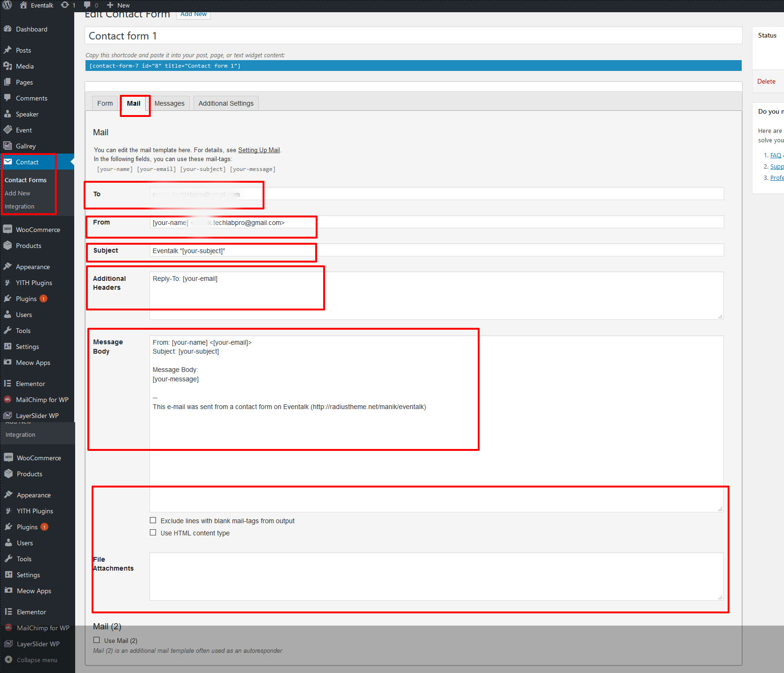Viewport: 784px width, 673px height.
Task: Click the Dashboard gauge icon
Action: (x=8, y=29)
